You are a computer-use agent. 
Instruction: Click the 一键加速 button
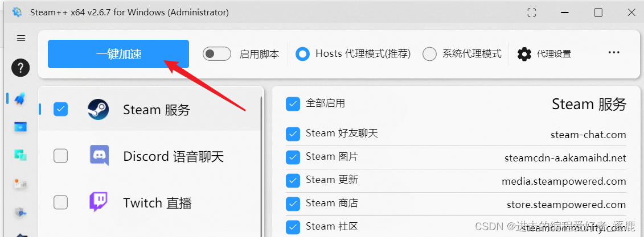[118, 54]
